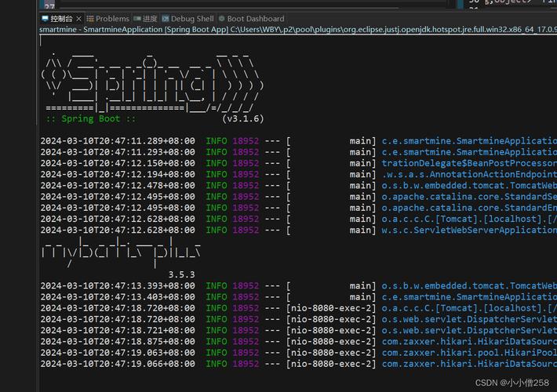Switch to the Debug Shell tab
Screen dimensions: 557x392
tap(188, 19)
